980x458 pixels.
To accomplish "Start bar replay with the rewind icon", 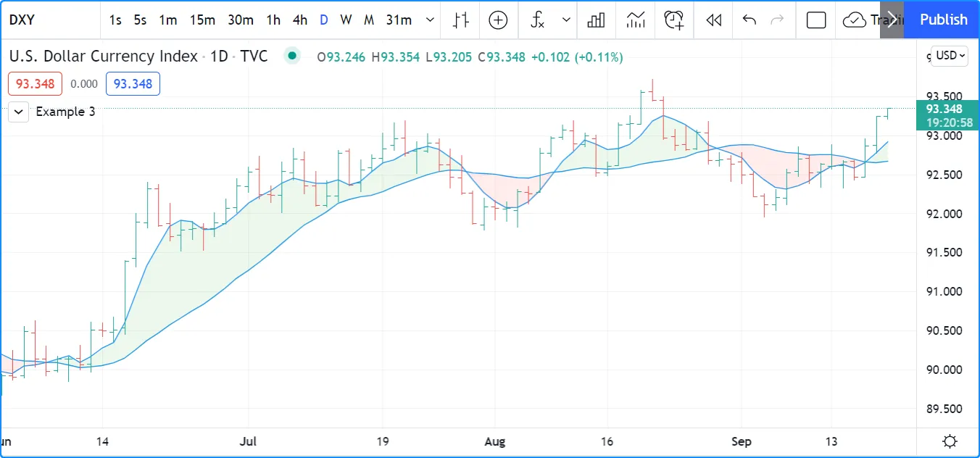I will pos(713,20).
